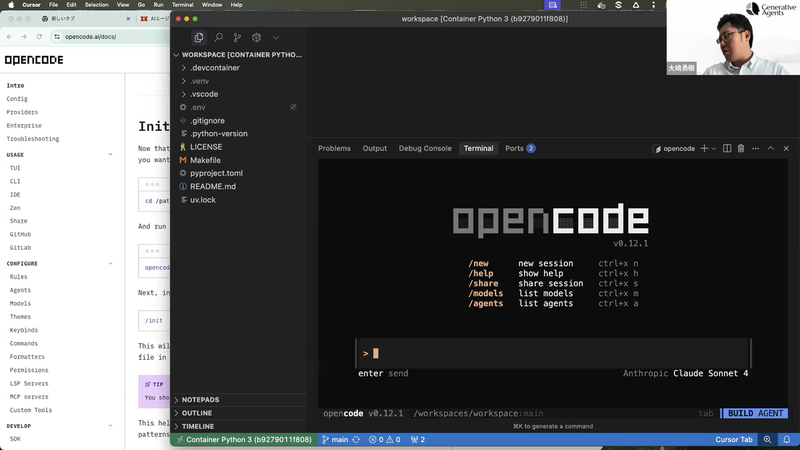Open the Config docs link in the browser
The image size is (800, 450).
coord(17,99)
